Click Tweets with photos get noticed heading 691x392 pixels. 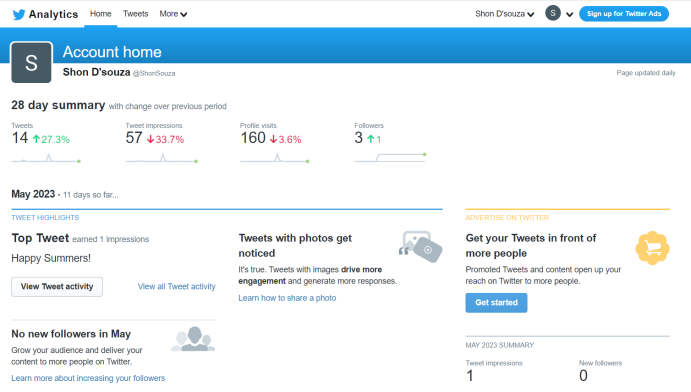295,246
